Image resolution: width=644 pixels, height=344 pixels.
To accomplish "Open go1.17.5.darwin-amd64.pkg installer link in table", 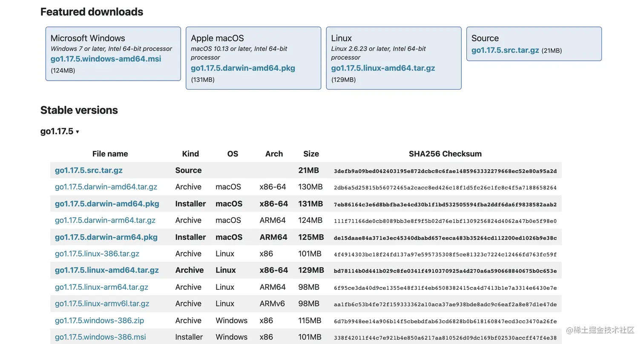I will [x=107, y=204].
